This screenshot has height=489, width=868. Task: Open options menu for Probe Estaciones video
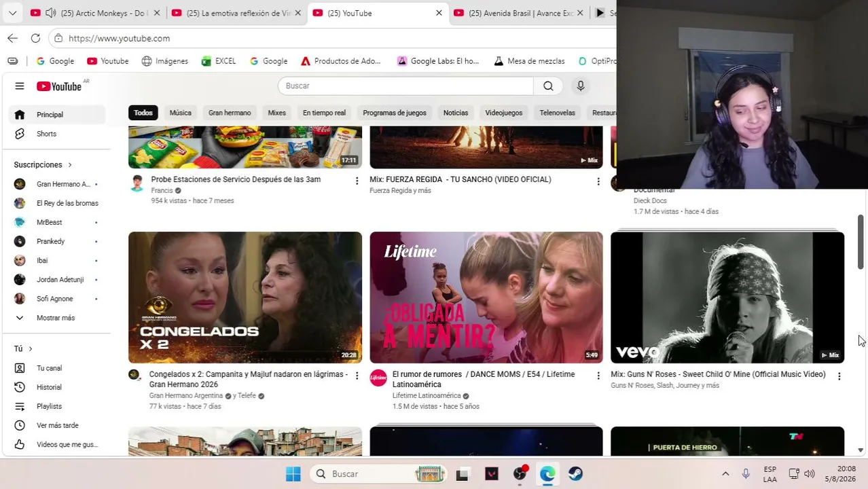(357, 181)
